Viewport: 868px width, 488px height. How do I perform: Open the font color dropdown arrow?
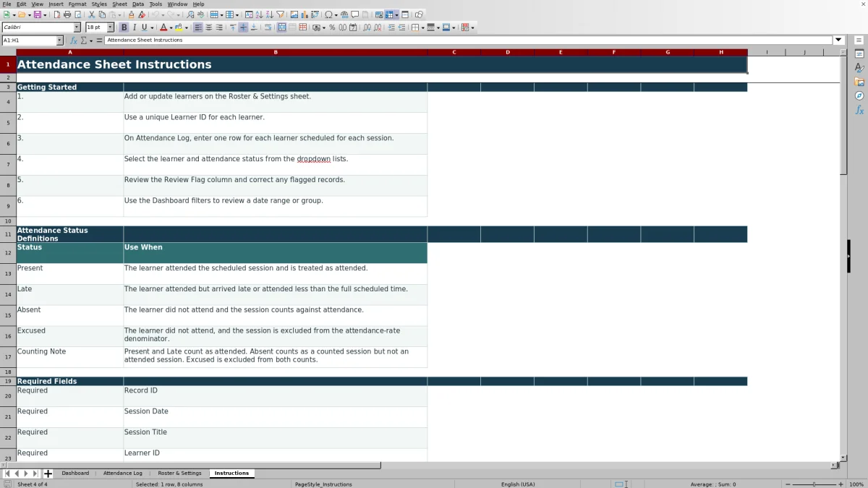coord(171,28)
